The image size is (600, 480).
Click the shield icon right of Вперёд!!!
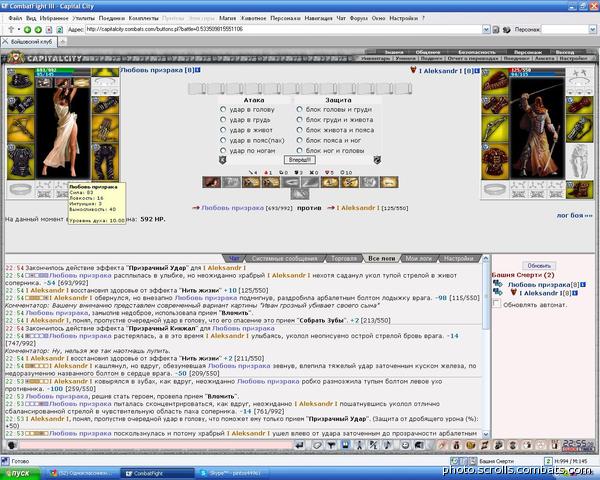click(x=377, y=160)
